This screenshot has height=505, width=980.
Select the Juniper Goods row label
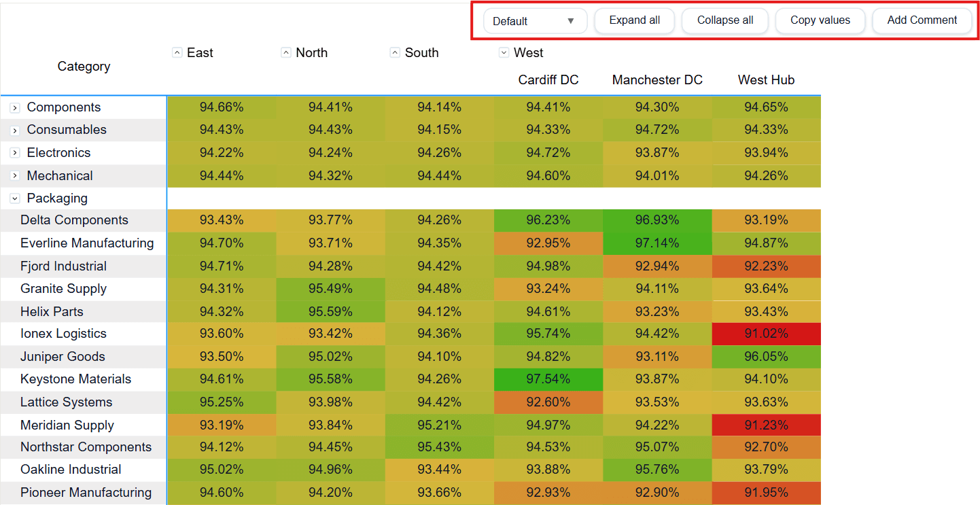coord(63,357)
